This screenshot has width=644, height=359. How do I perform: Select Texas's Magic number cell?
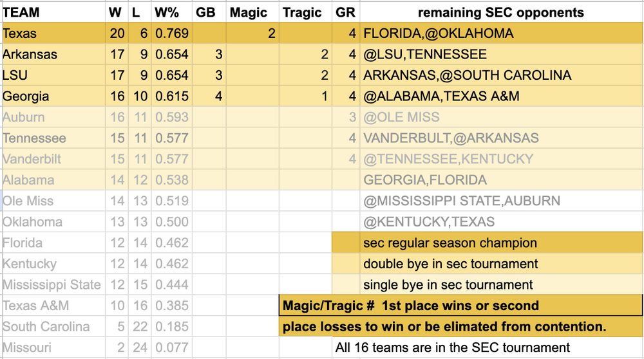pyautogui.click(x=253, y=33)
